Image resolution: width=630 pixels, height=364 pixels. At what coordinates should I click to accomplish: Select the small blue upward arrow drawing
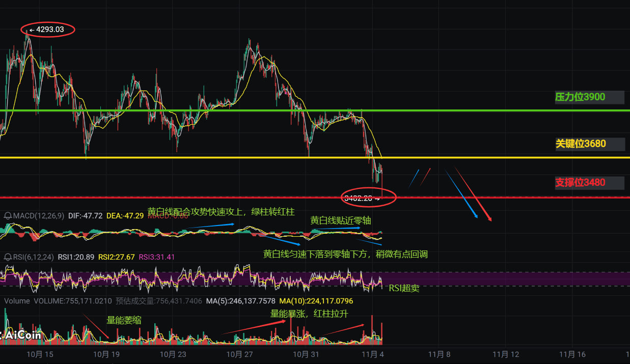[x=414, y=178]
